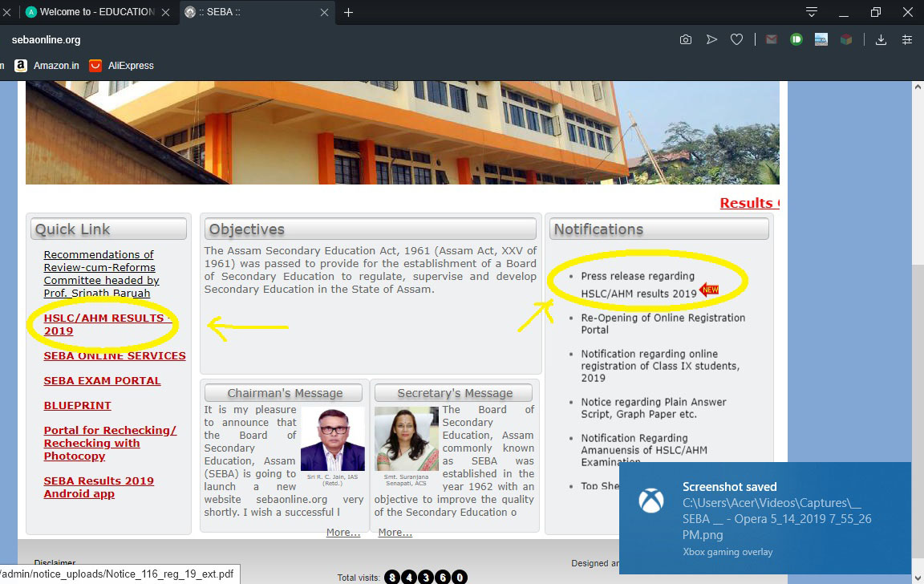
Task: Open Opera snapshot camera icon
Action: (685, 39)
